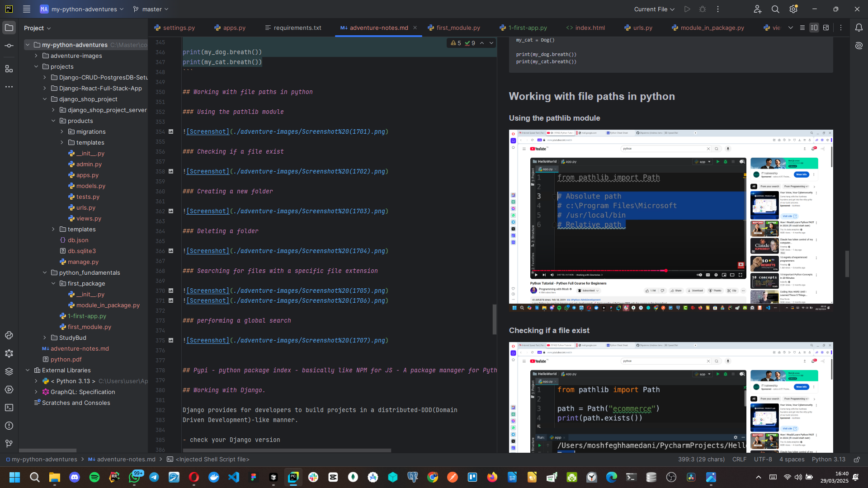Open the Python Console tool window
This screenshot has height=488, width=868.
pyautogui.click(x=9, y=335)
